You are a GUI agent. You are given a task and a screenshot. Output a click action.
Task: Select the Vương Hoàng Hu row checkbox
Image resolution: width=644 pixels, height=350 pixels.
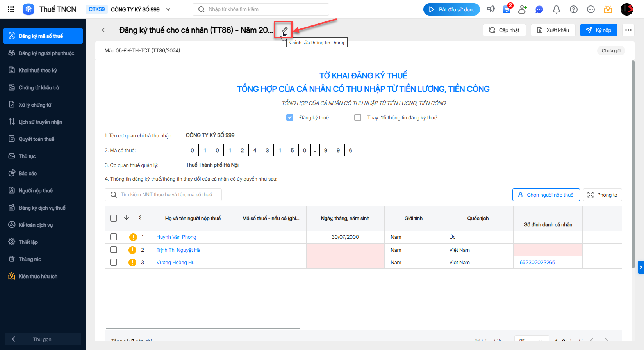click(x=114, y=262)
